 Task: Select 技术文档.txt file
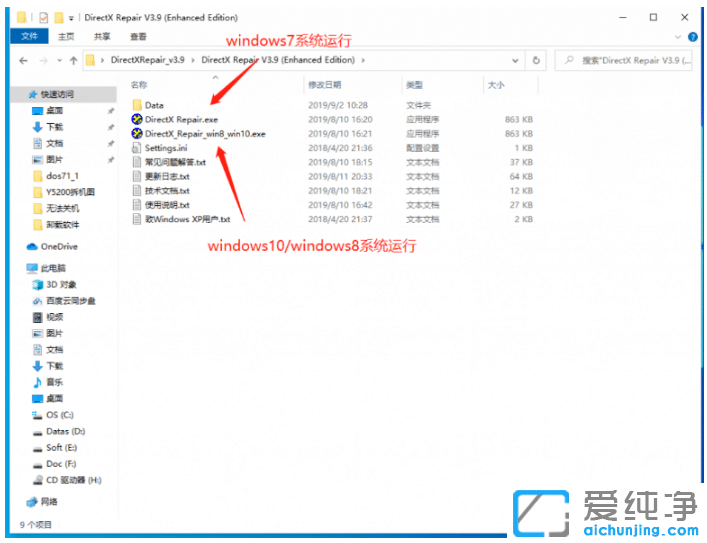167,191
